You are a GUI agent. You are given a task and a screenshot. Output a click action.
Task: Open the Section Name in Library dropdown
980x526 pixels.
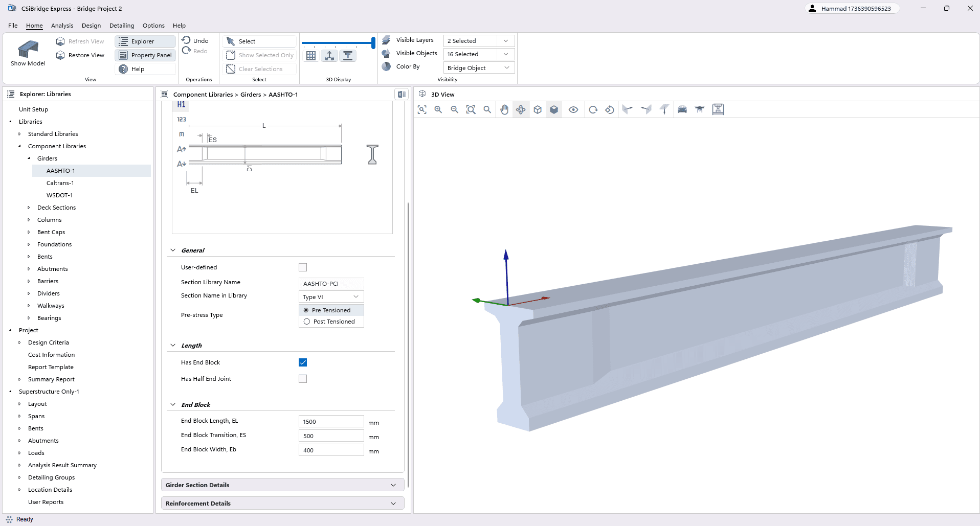tap(331, 297)
